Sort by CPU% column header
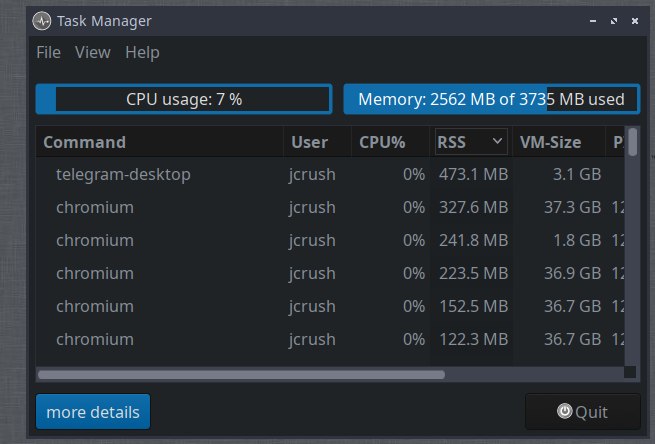 click(x=382, y=142)
